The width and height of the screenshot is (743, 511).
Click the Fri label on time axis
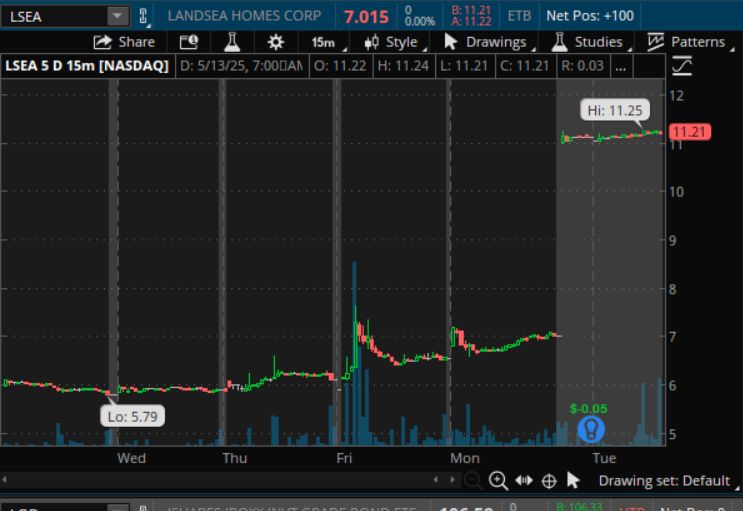tap(344, 458)
